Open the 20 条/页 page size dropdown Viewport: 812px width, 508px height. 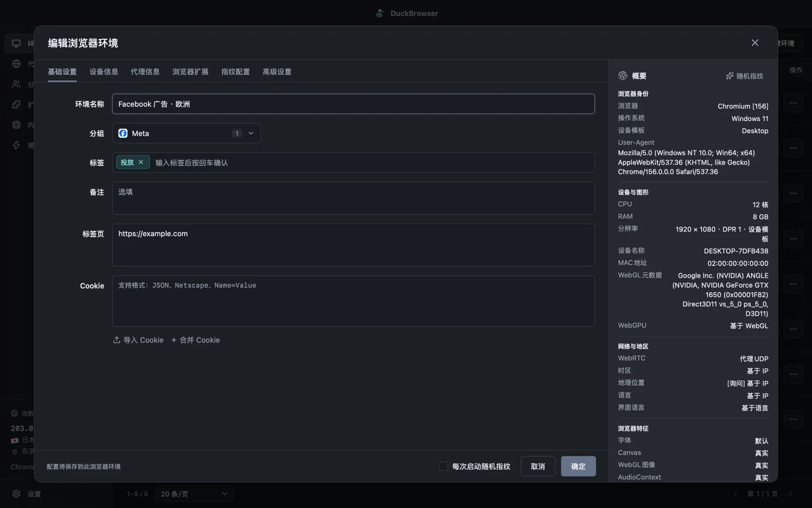pyautogui.click(x=194, y=494)
